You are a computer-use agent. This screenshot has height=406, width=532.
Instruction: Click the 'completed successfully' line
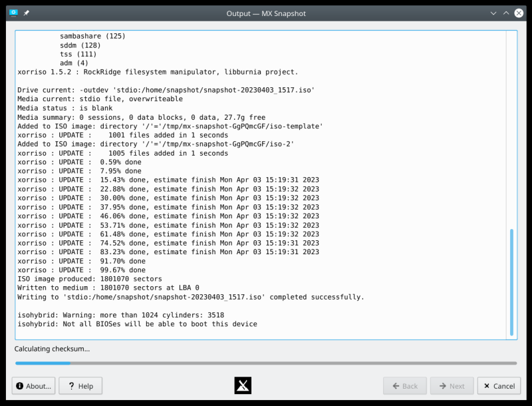pos(191,297)
